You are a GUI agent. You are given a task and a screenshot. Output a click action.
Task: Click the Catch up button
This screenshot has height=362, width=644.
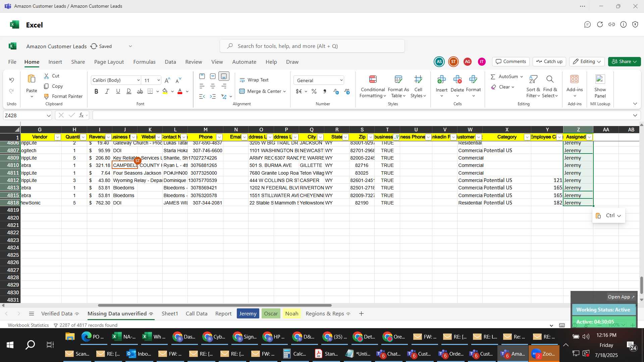[549, 62]
